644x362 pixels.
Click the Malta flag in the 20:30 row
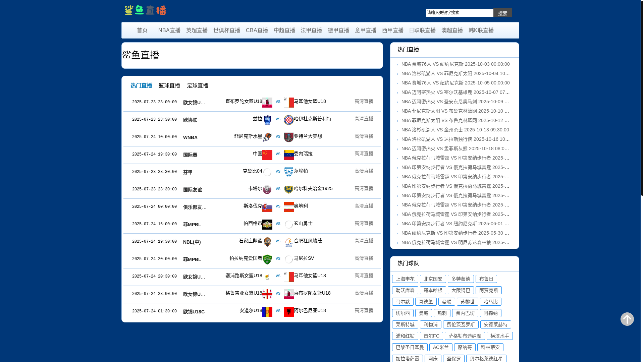click(288, 277)
